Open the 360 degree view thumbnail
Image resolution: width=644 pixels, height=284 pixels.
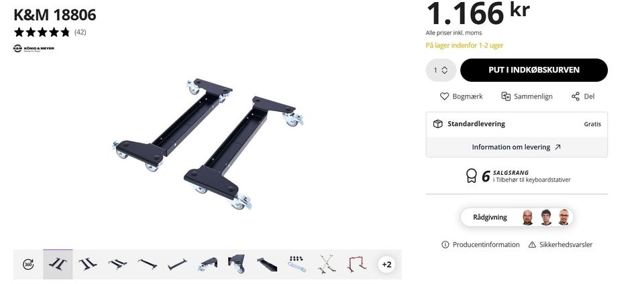[x=28, y=265]
